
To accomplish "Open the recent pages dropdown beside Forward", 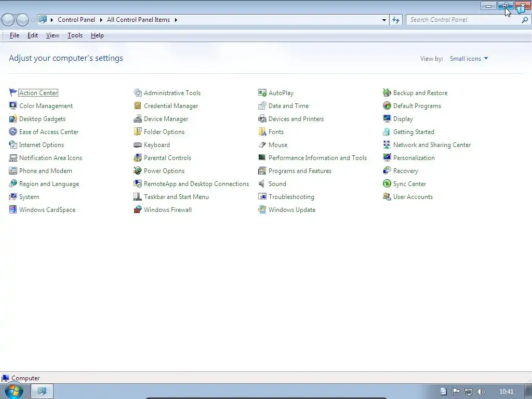I will pos(33,20).
